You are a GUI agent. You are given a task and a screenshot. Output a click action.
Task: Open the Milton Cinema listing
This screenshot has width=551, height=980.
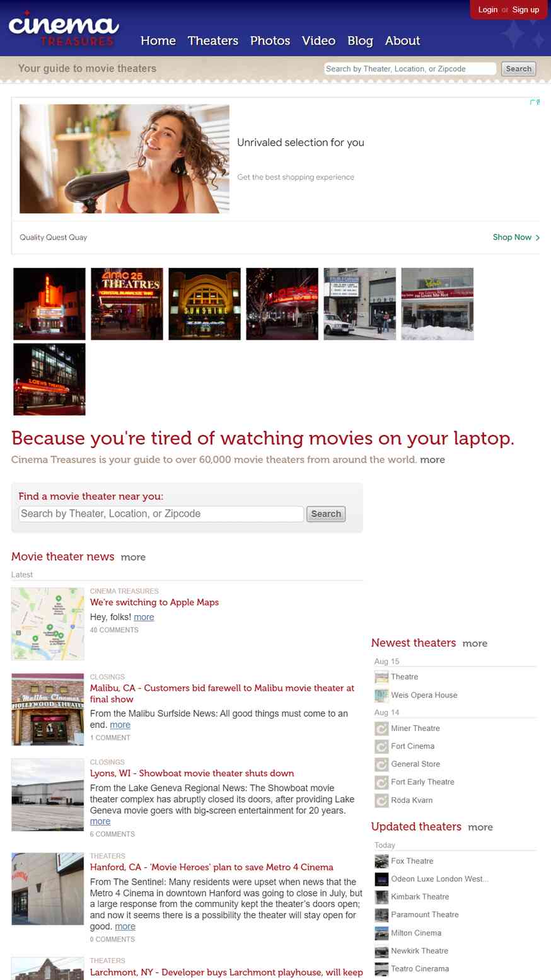click(416, 933)
